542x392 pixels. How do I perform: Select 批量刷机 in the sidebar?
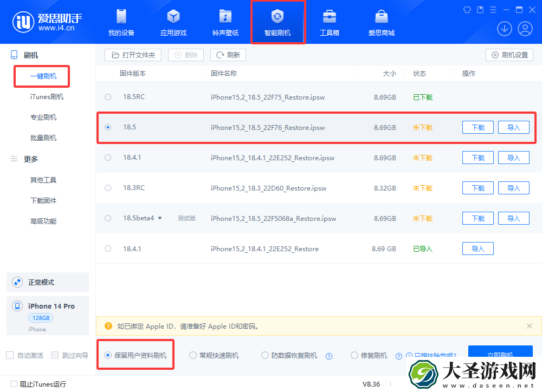43,138
